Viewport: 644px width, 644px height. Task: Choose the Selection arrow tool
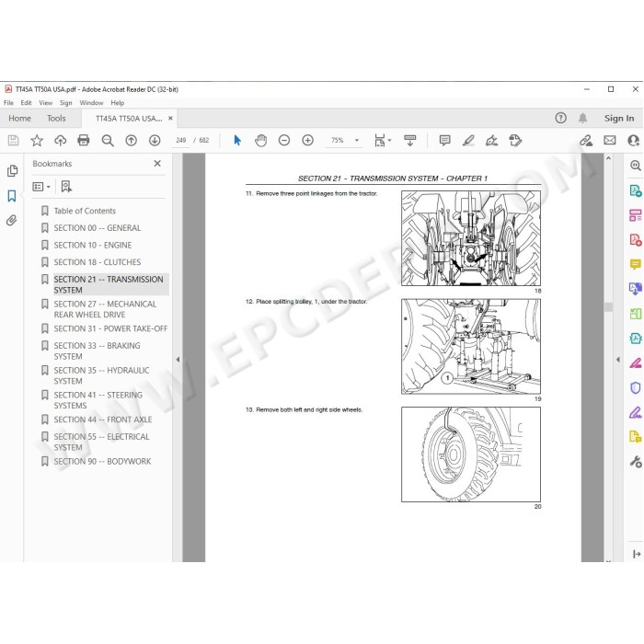pos(237,141)
